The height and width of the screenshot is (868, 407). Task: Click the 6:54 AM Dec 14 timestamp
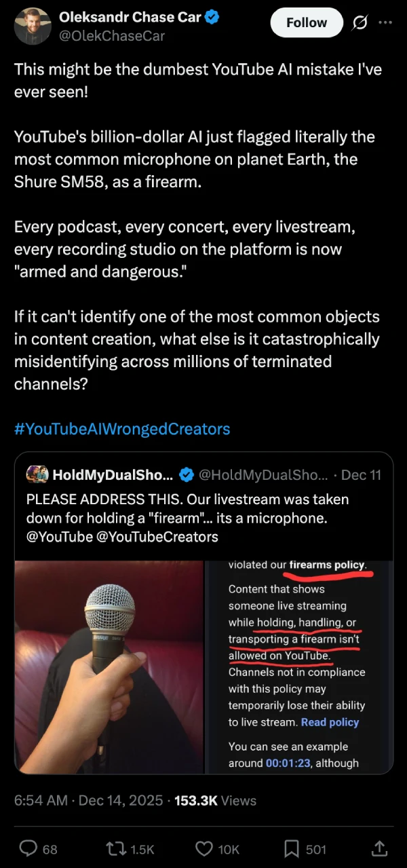tap(88, 800)
